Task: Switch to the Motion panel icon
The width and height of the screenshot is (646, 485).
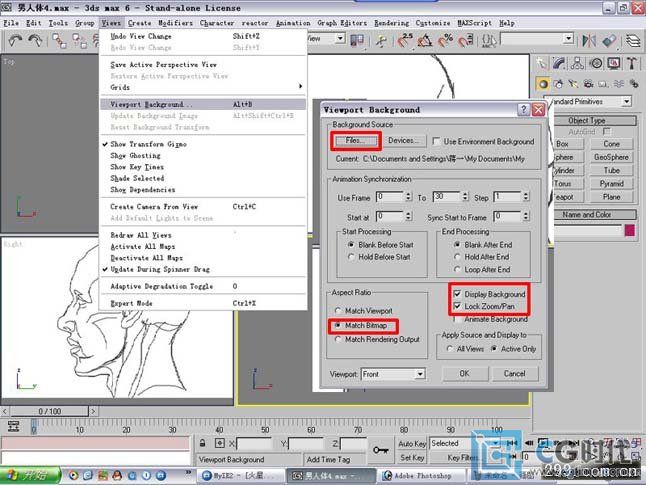Action: coord(595,63)
